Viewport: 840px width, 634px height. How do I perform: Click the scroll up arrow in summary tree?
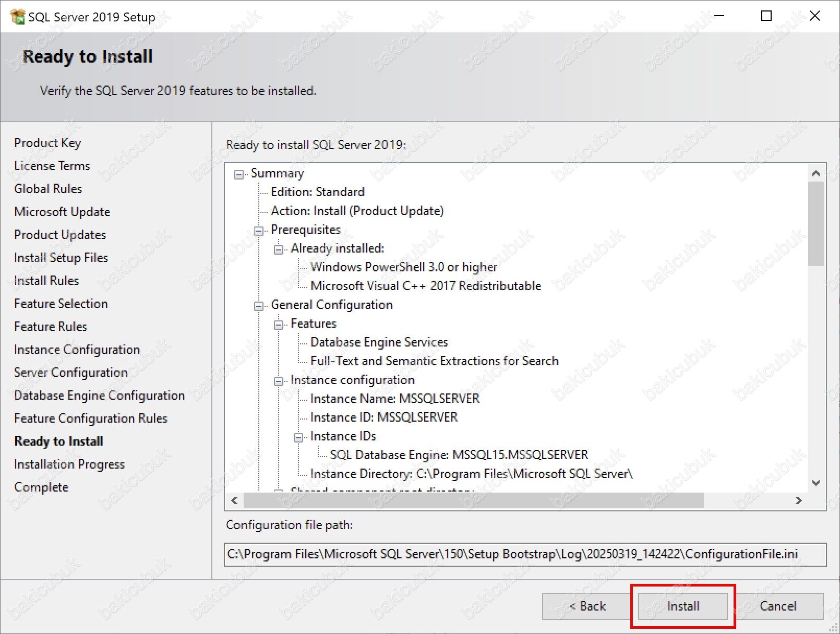tap(817, 173)
